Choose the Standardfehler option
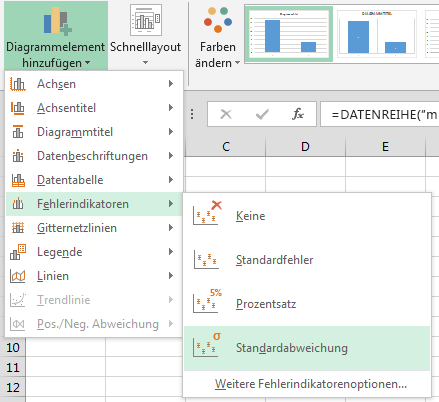The image size is (439, 402). pyautogui.click(x=307, y=260)
